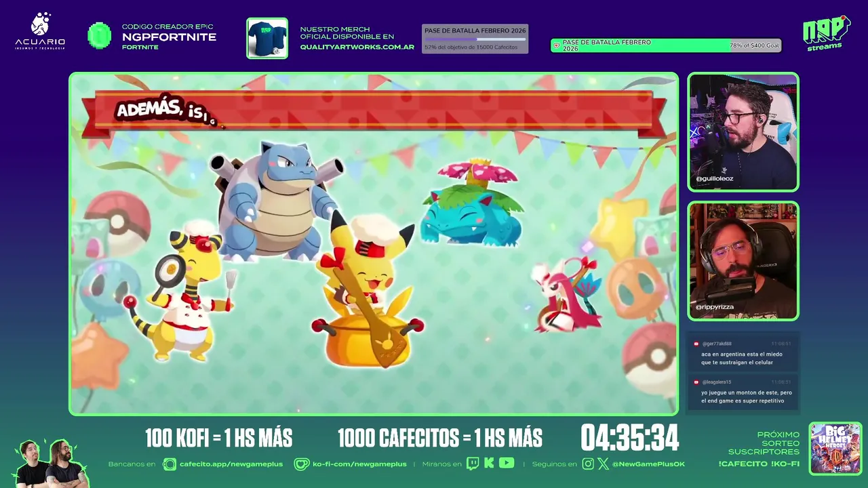Click the heart icon on green goal bar
Image resolution: width=868 pixels, height=488 pixels.
coord(557,45)
